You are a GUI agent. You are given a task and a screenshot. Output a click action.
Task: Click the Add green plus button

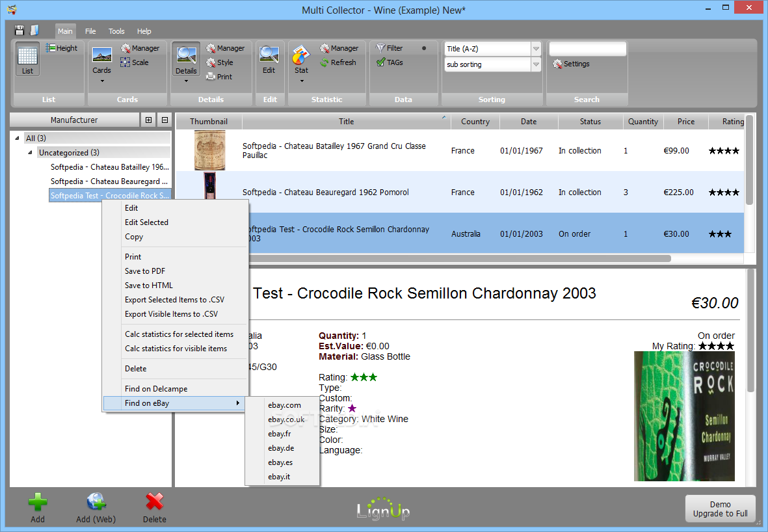click(x=38, y=508)
